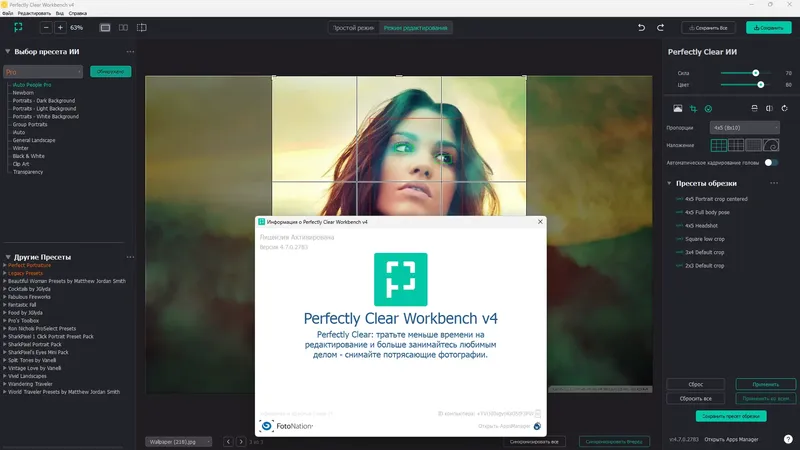
Task: Open the Файл menu
Action: pyautogui.click(x=8, y=13)
